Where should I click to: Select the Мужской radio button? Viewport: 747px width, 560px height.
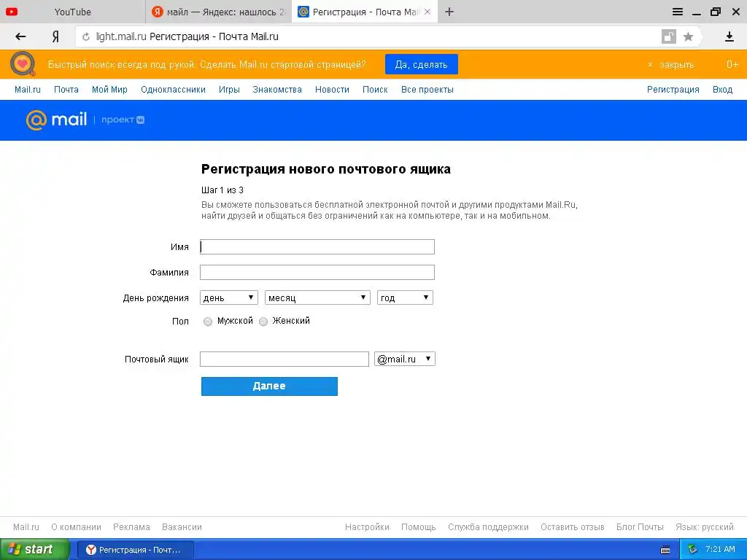208,322
